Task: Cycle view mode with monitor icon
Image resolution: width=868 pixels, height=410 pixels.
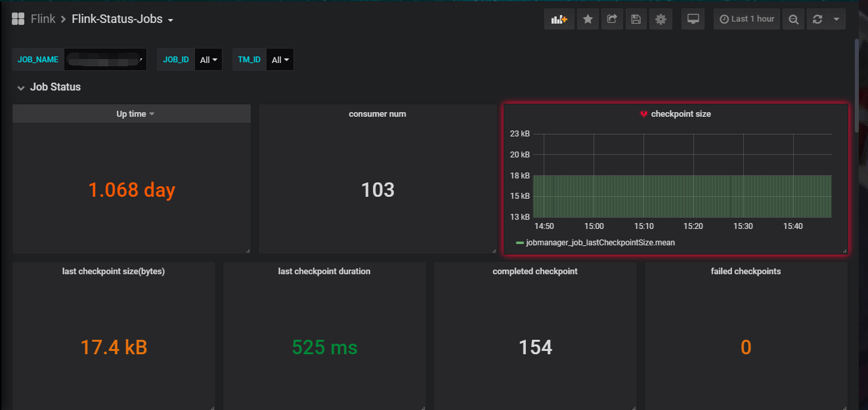Action: (693, 19)
